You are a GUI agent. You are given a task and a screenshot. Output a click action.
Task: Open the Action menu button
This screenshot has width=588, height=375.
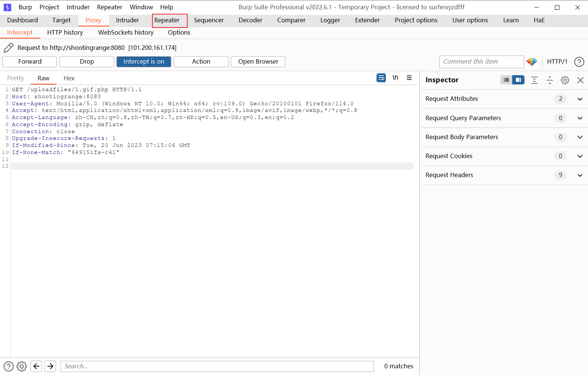(201, 62)
